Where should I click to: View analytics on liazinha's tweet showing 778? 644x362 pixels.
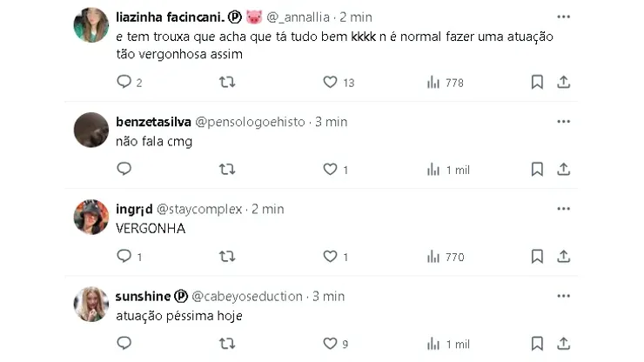click(x=433, y=82)
